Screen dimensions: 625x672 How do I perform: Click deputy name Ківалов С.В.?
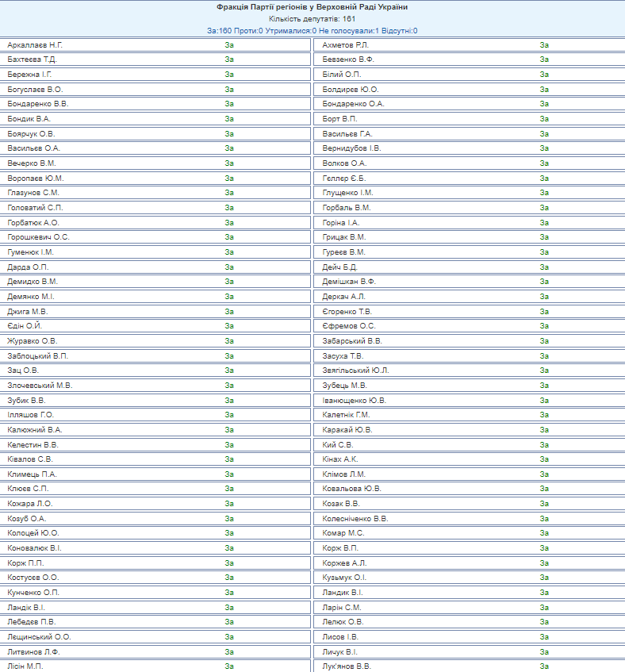[30, 459]
